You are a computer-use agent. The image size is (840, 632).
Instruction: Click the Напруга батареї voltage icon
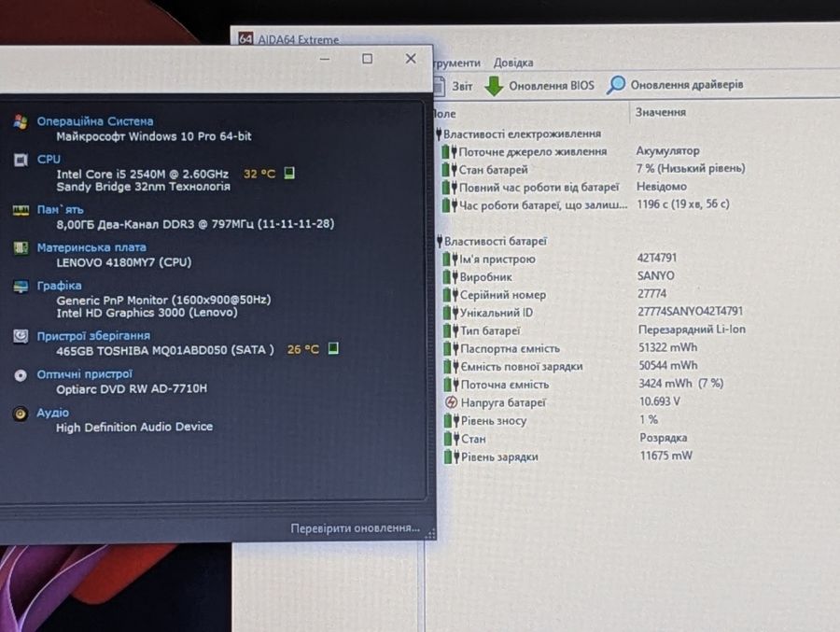(451, 402)
